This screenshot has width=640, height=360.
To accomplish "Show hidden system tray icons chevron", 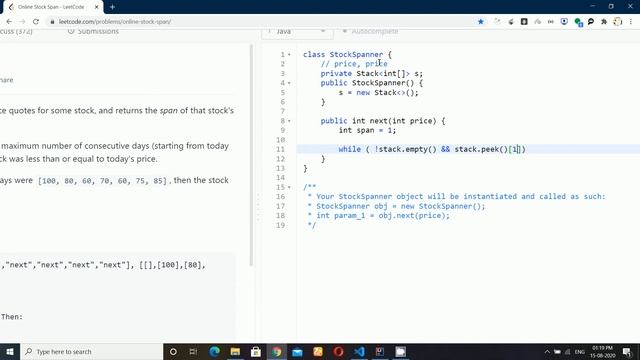I will (x=547, y=351).
